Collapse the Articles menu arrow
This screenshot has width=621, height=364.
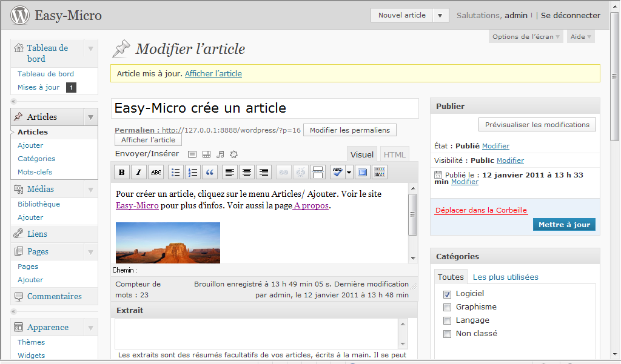[x=91, y=117]
